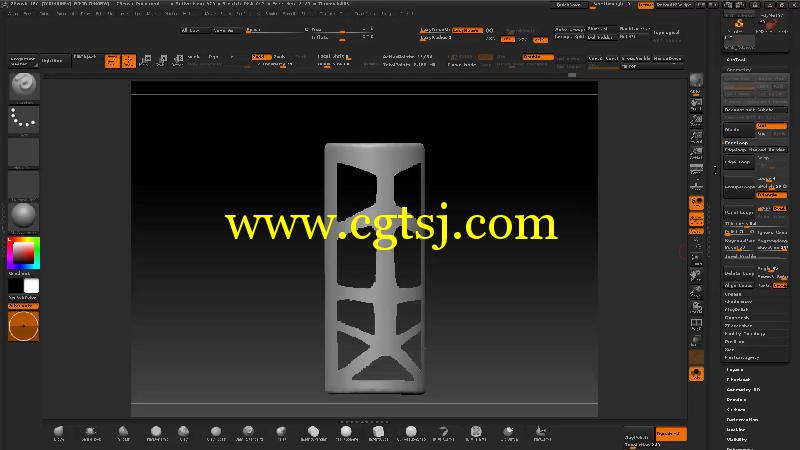Expand the Modify Topology section
Image resolution: width=800 pixels, height=450 pixels.
[x=744, y=334]
